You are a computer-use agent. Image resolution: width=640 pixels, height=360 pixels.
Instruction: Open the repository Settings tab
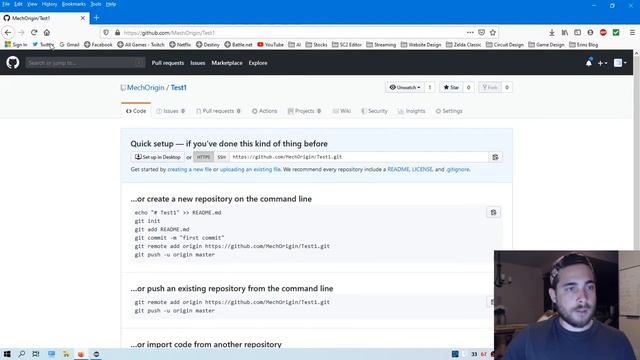(449, 111)
